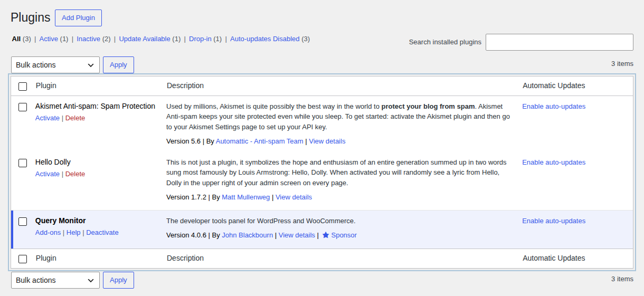This screenshot has width=644, height=296.
Task: Filter by Auto-updates Disabled plugins
Action: pyautogui.click(x=265, y=39)
